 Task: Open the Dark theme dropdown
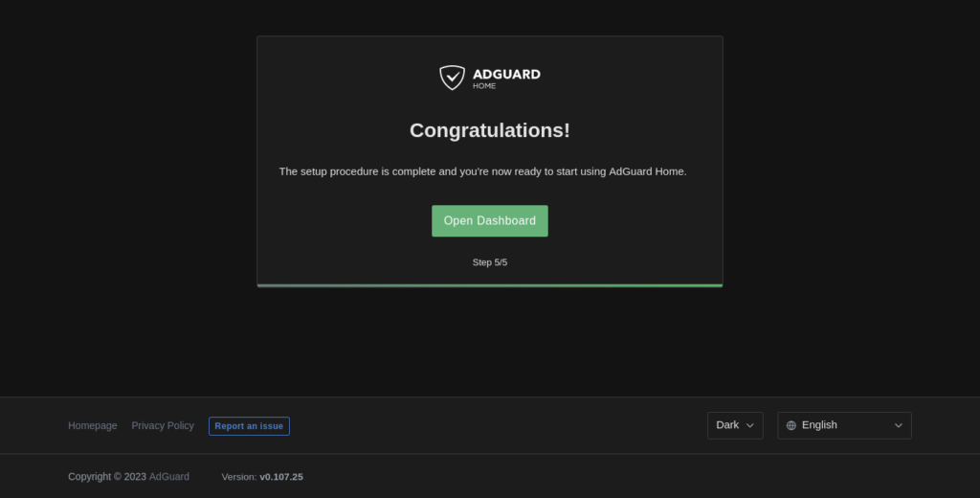[x=734, y=425]
